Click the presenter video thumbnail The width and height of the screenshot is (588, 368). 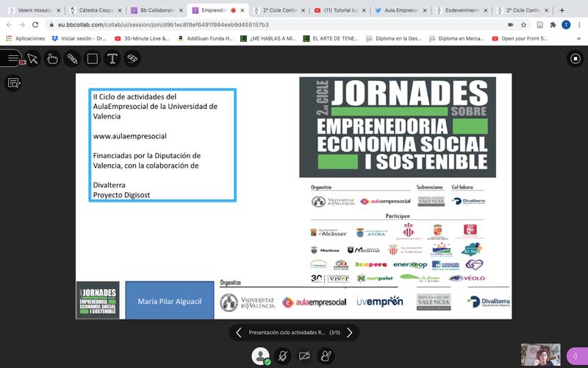click(x=540, y=355)
